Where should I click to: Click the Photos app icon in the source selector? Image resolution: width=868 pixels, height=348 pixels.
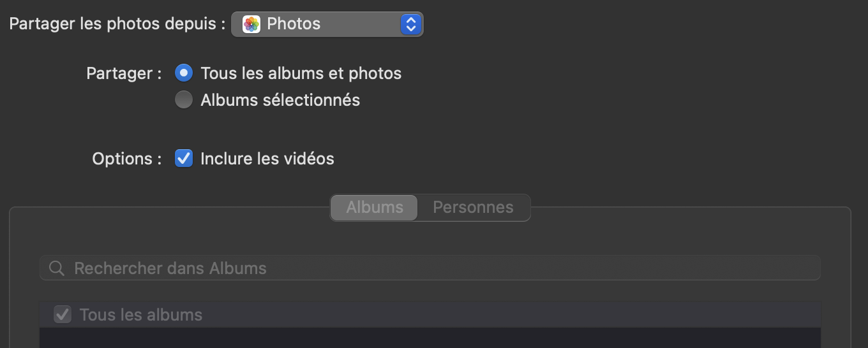[x=251, y=24]
